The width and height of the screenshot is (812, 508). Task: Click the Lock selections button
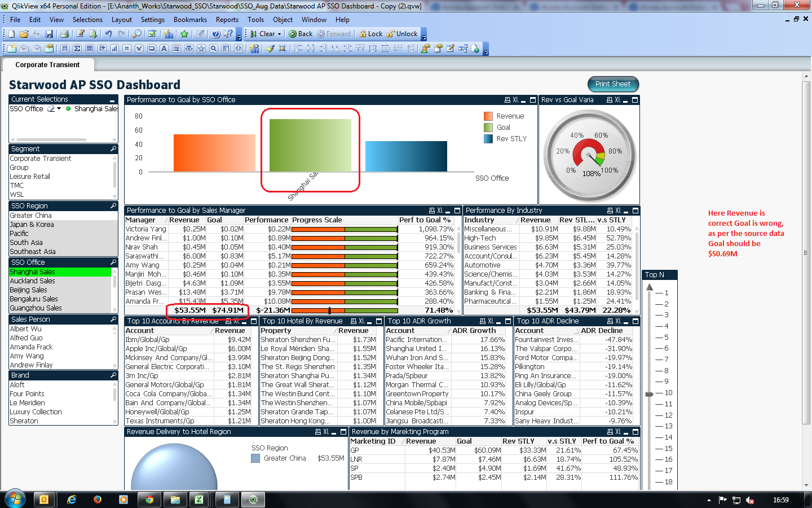pos(370,34)
